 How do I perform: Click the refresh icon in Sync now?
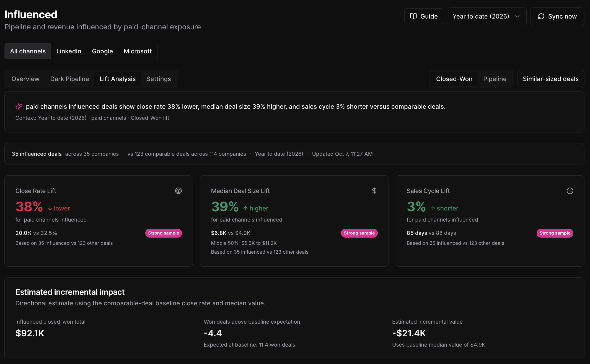[x=541, y=17]
